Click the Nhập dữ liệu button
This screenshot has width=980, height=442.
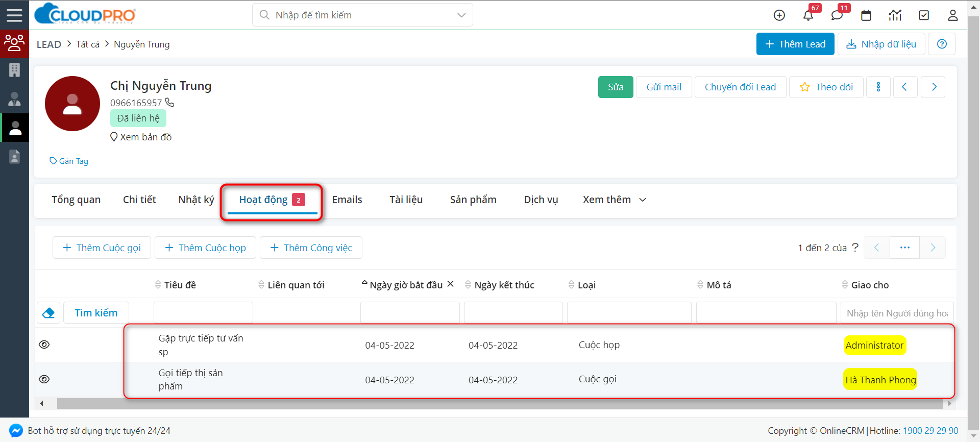[x=881, y=44]
